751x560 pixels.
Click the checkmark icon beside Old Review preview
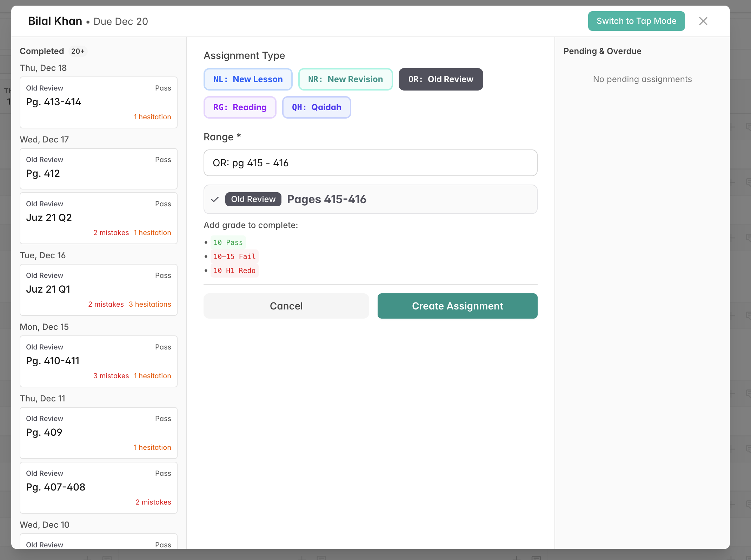215,199
